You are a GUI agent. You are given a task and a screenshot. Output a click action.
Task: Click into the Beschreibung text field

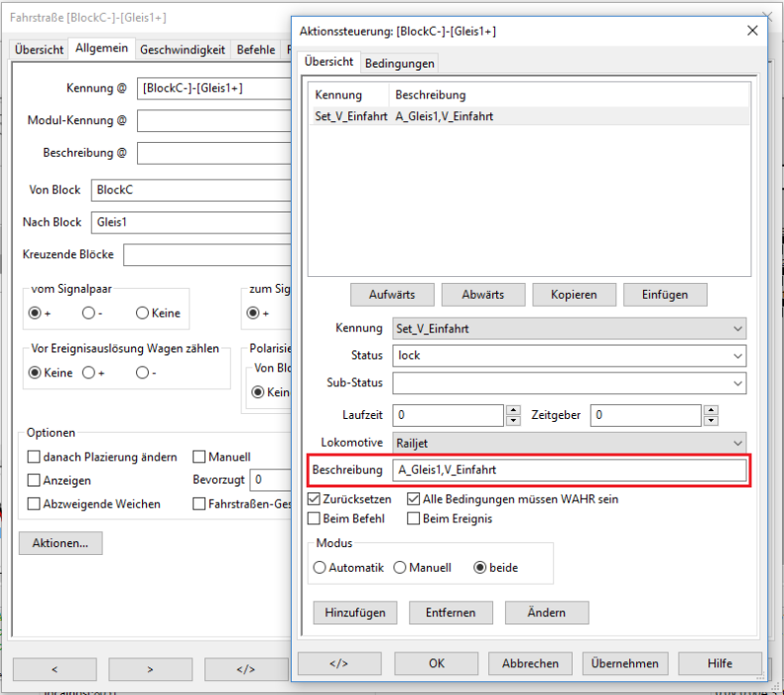point(570,470)
